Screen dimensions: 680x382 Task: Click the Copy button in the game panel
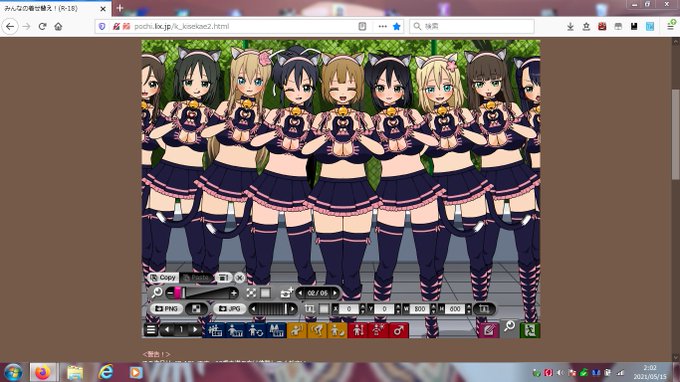click(163, 277)
